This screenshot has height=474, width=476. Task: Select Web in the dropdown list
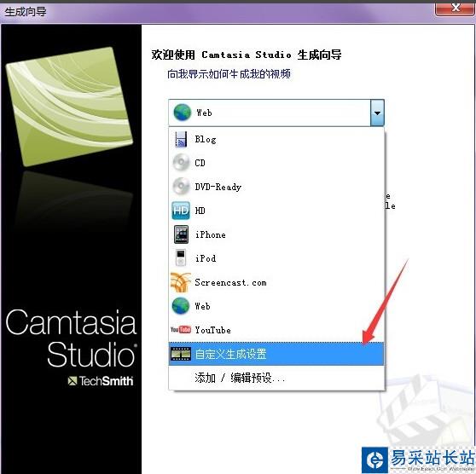(x=276, y=306)
